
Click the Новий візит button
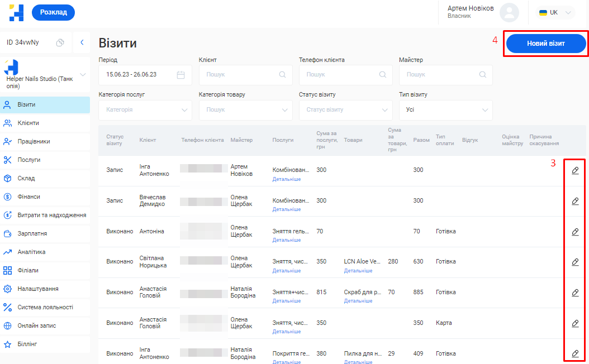coord(545,44)
